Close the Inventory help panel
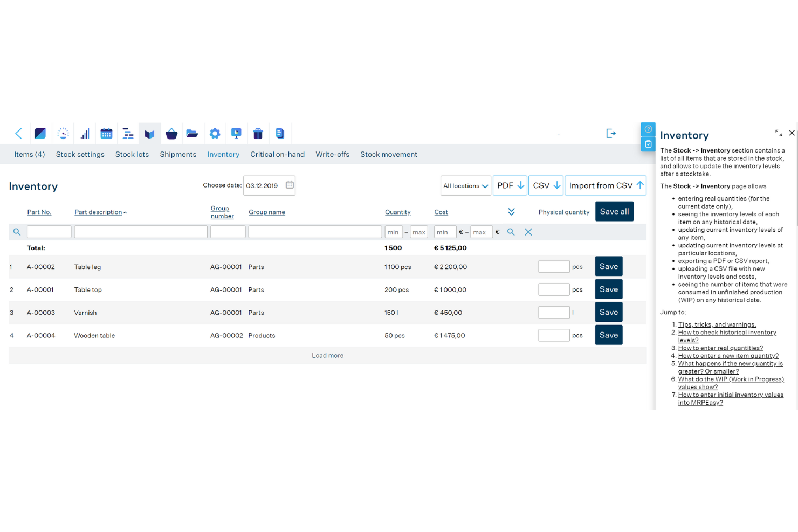This screenshot has width=798, height=532. [792, 133]
